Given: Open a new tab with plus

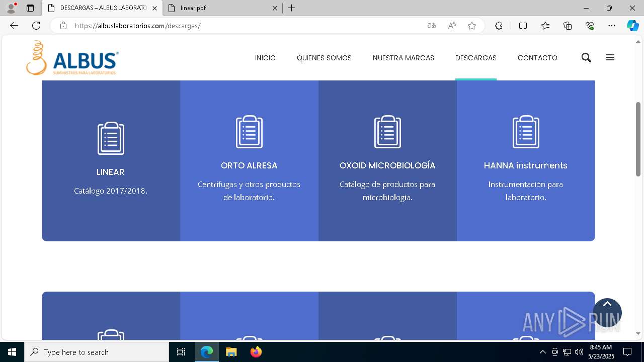Looking at the screenshot, I should click(x=292, y=8).
